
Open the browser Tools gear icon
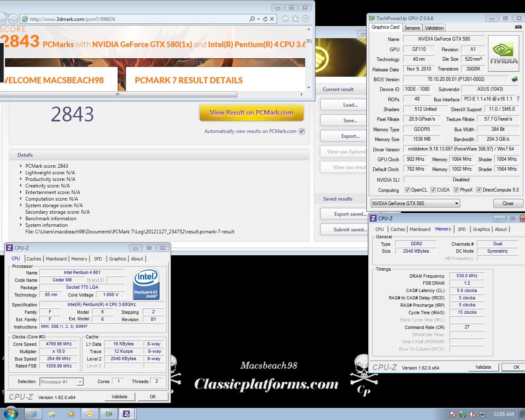306,19
